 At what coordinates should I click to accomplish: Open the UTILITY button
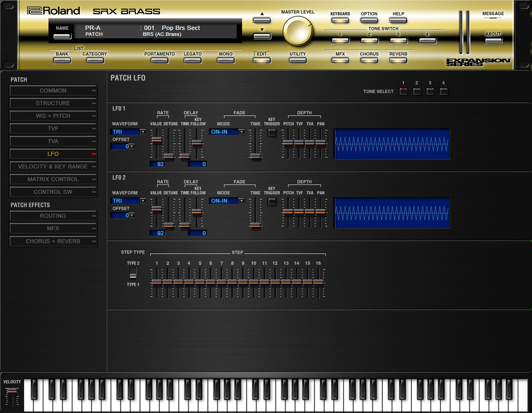click(297, 61)
